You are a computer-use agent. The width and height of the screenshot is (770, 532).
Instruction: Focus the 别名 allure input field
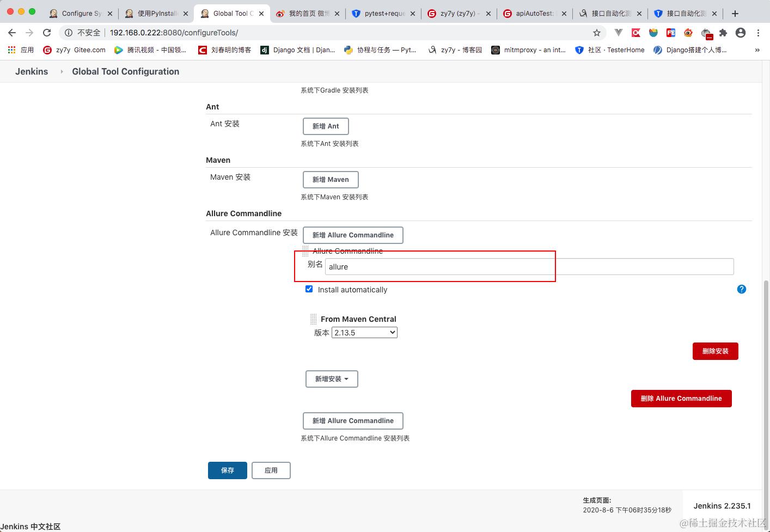[x=529, y=266]
